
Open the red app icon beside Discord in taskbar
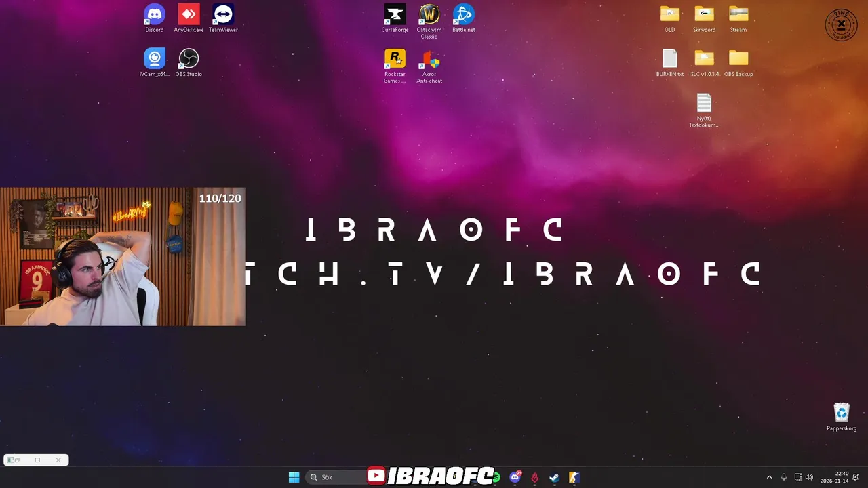[x=534, y=477]
